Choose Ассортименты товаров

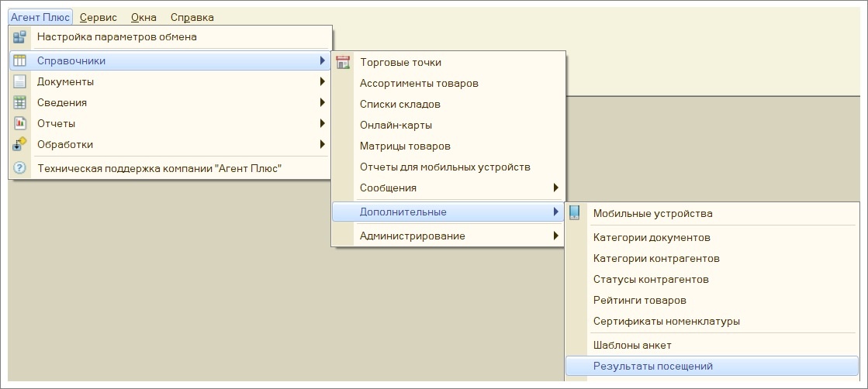[419, 84]
